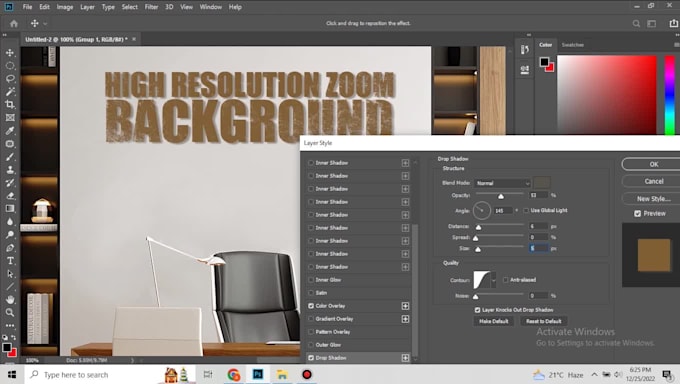Select the Magic Wand tool
The image size is (680, 384).
point(10,92)
